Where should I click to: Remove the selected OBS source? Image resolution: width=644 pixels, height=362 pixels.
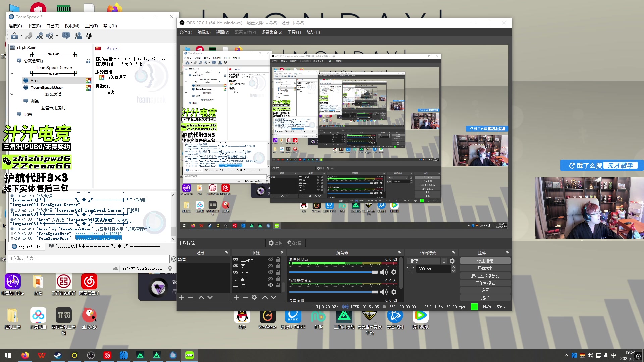[x=245, y=297]
